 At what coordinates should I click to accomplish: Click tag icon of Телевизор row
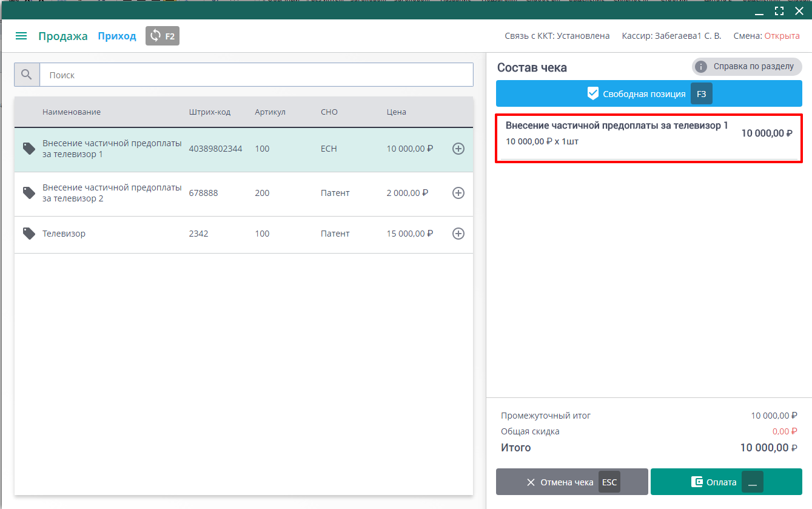(x=29, y=234)
